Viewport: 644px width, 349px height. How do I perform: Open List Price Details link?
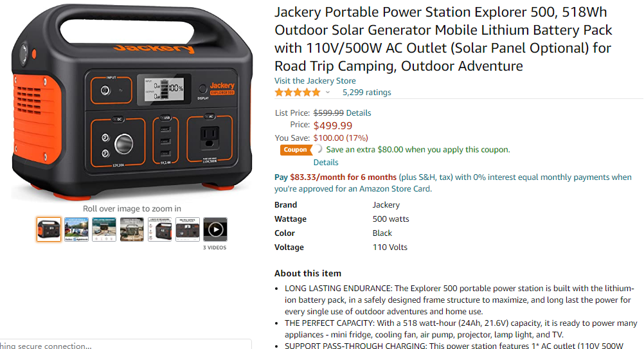359,113
